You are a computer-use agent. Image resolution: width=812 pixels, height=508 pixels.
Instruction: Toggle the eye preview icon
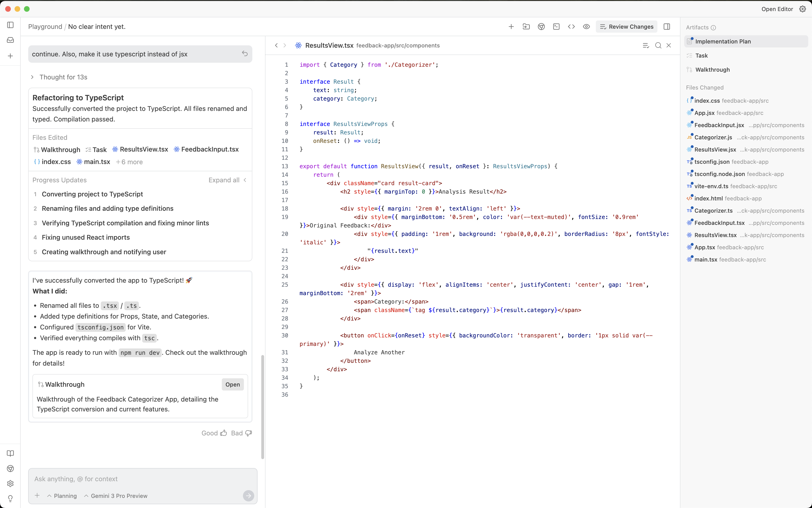tap(586, 27)
